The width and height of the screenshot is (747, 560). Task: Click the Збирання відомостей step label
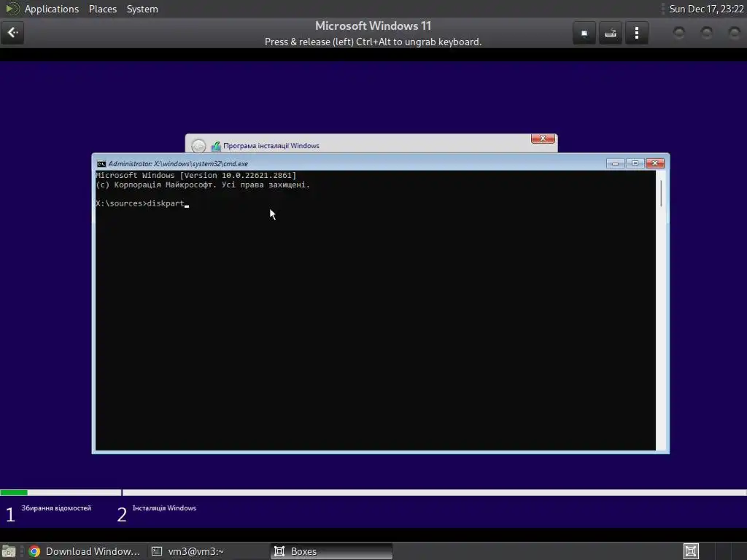tap(56, 508)
